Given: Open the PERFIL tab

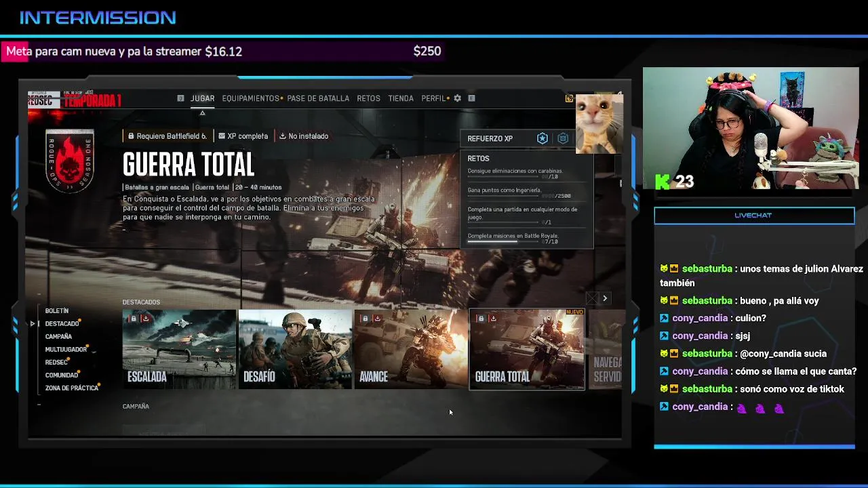Looking at the screenshot, I should point(433,98).
